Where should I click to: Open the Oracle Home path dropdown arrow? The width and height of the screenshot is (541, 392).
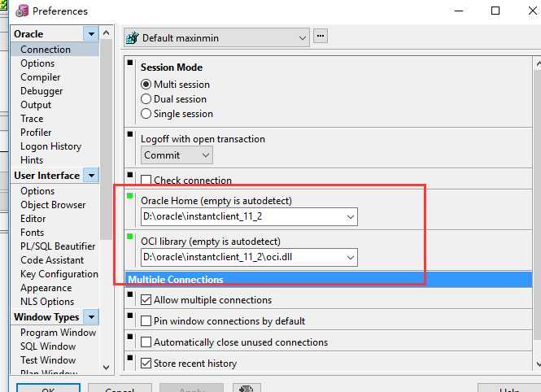pyautogui.click(x=350, y=217)
